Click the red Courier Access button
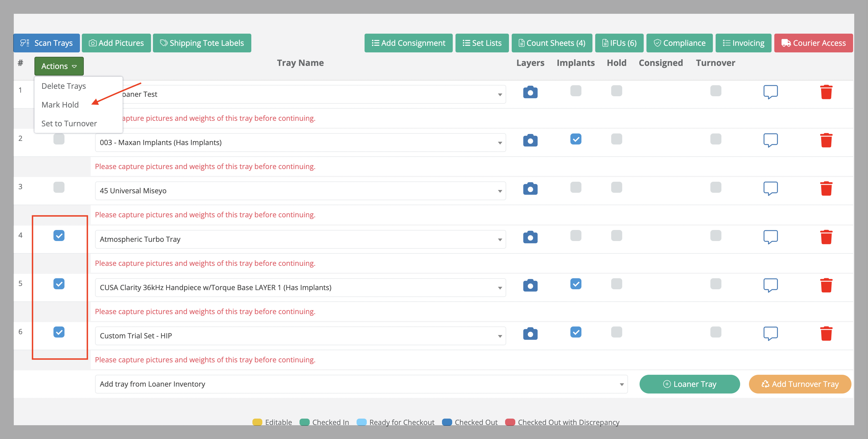The image size is (868, 439). (x=813, y=43)
